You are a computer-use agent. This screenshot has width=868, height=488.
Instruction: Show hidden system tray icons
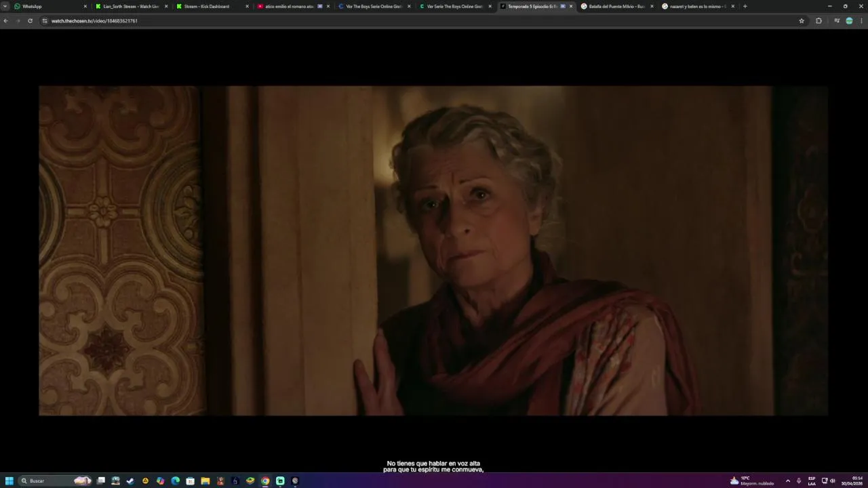coord(787,481)
